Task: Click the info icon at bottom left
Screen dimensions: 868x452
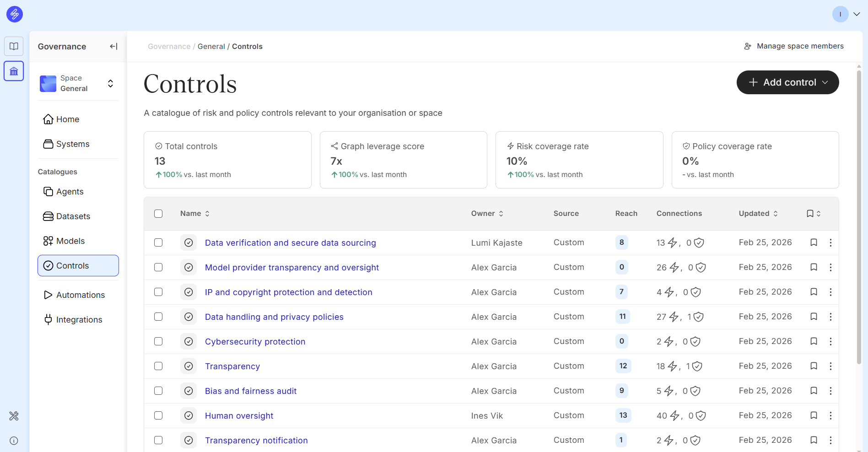Action: 14,441
